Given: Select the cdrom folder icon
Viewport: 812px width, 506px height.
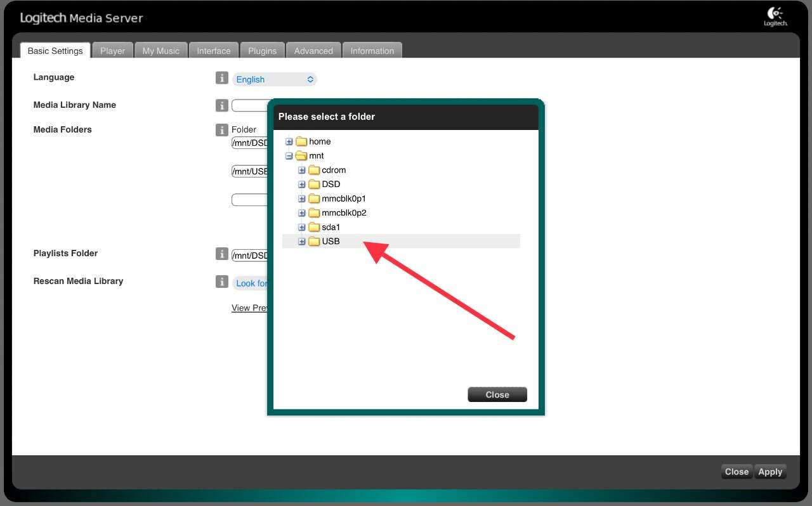Looking at the screenshot, I should click(x=314, y=170).
